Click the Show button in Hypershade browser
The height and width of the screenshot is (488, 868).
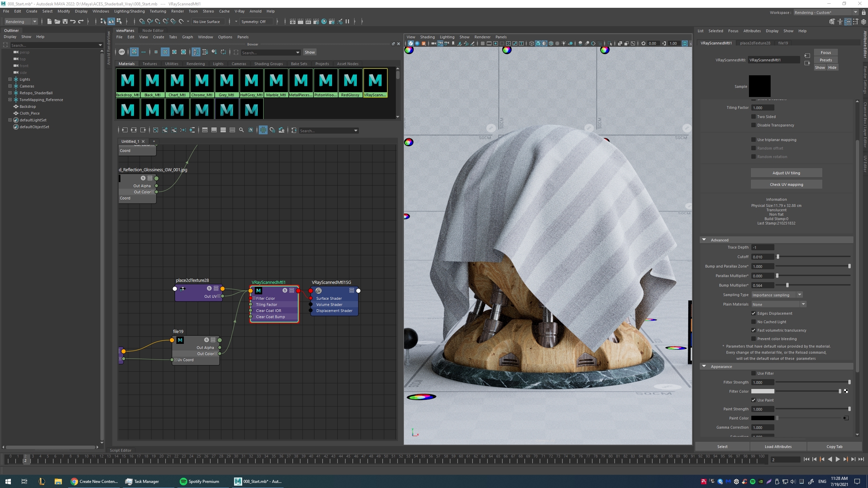click(309, 52)
